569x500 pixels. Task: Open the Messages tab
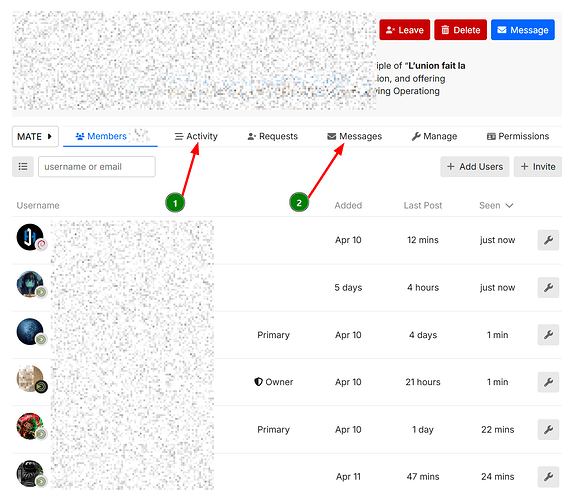(x=355, y=136)
